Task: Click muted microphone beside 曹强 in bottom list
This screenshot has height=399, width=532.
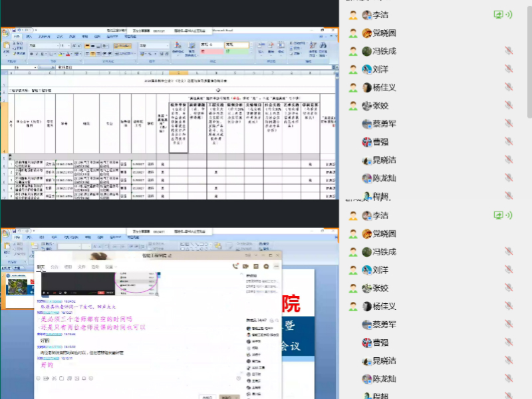Action: coord(509,343)
